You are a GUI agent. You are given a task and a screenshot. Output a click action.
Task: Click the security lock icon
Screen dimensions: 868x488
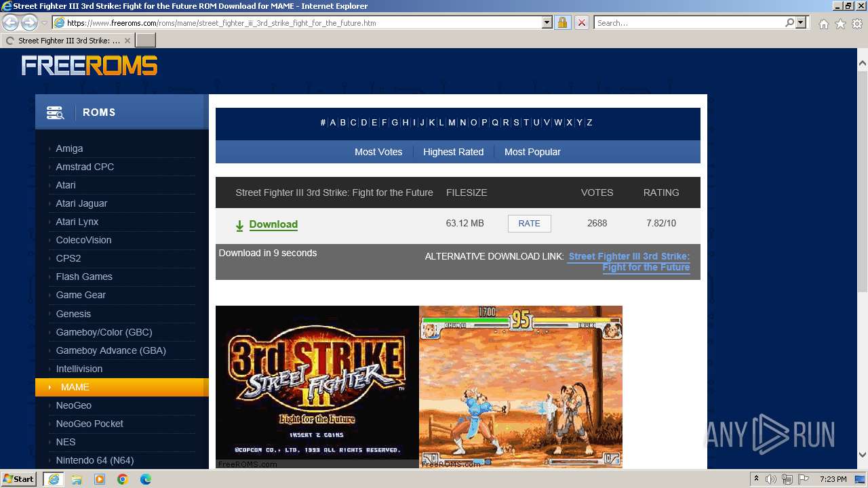tap(562, 22)
